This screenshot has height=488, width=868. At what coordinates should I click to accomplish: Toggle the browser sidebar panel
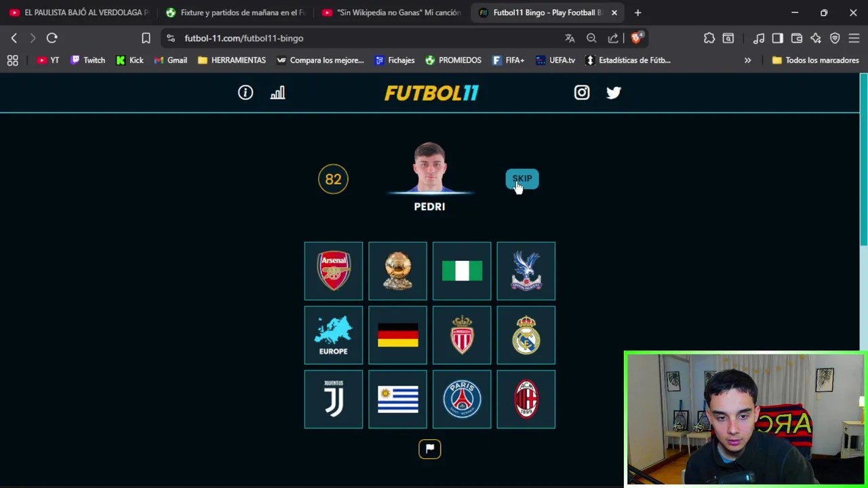(778, 38)
